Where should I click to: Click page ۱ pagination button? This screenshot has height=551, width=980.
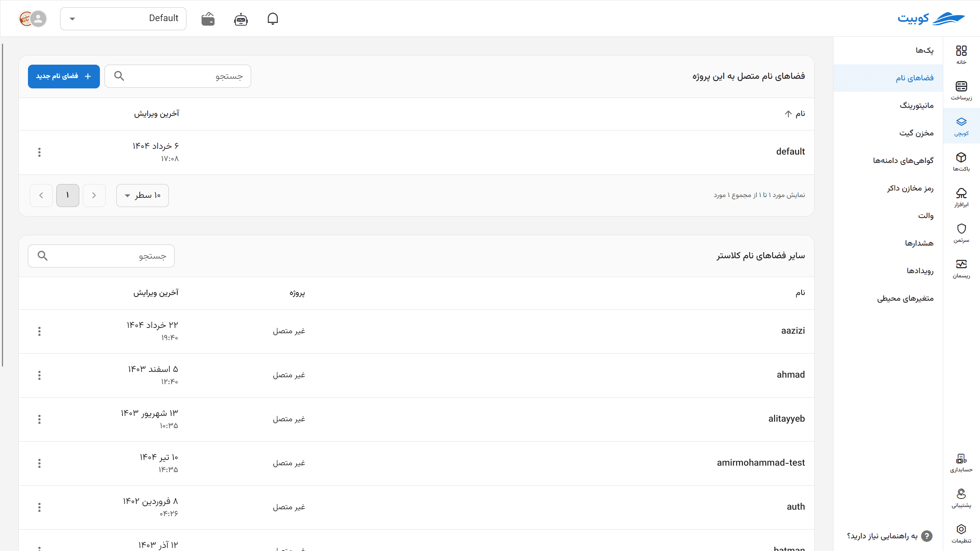click(x=68, y=196)
